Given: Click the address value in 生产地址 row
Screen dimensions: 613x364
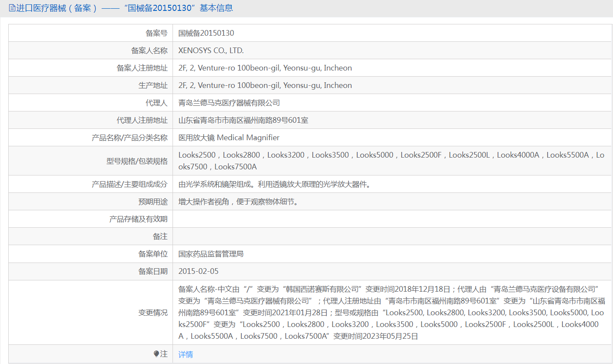Looking at the screenshot, I should click(265, 85).
